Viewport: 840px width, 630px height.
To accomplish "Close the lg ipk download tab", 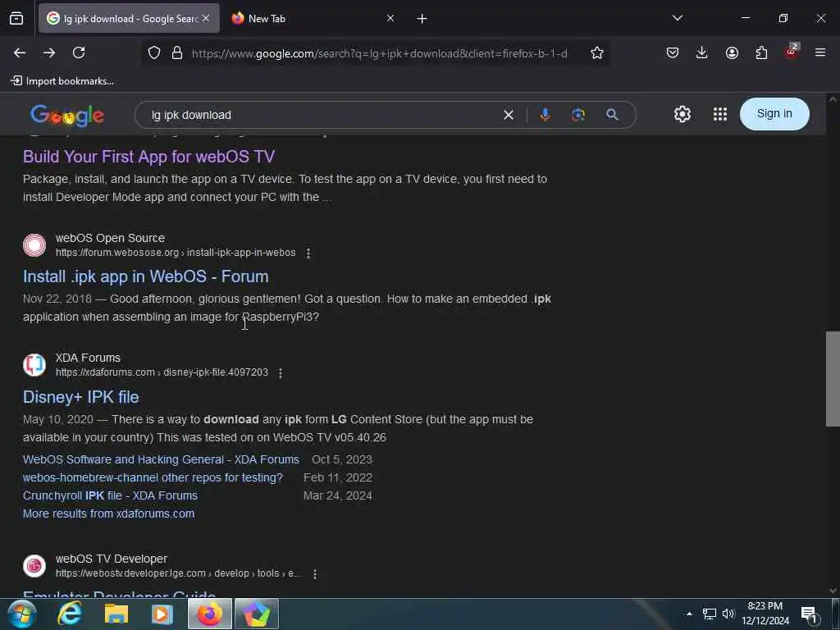I will (206, 18).
